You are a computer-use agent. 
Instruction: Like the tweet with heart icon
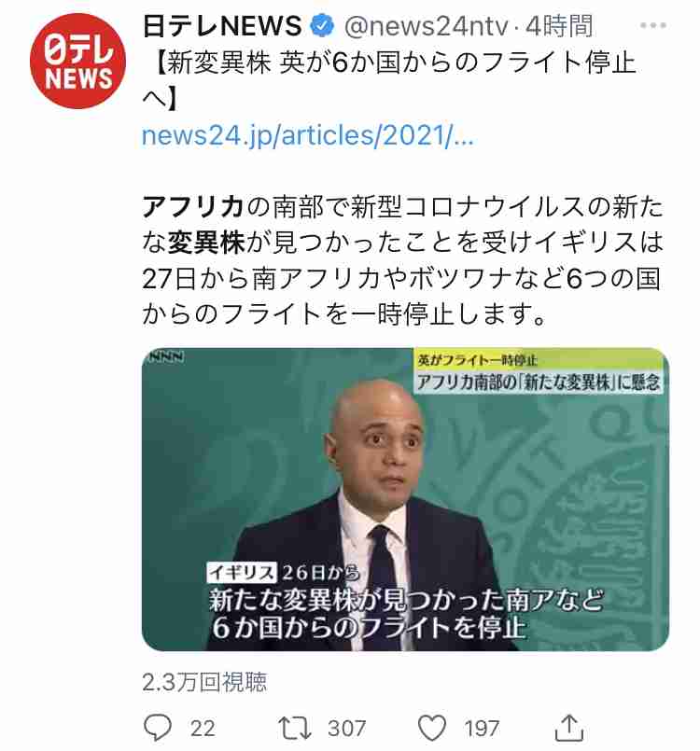tap(432, 728)
